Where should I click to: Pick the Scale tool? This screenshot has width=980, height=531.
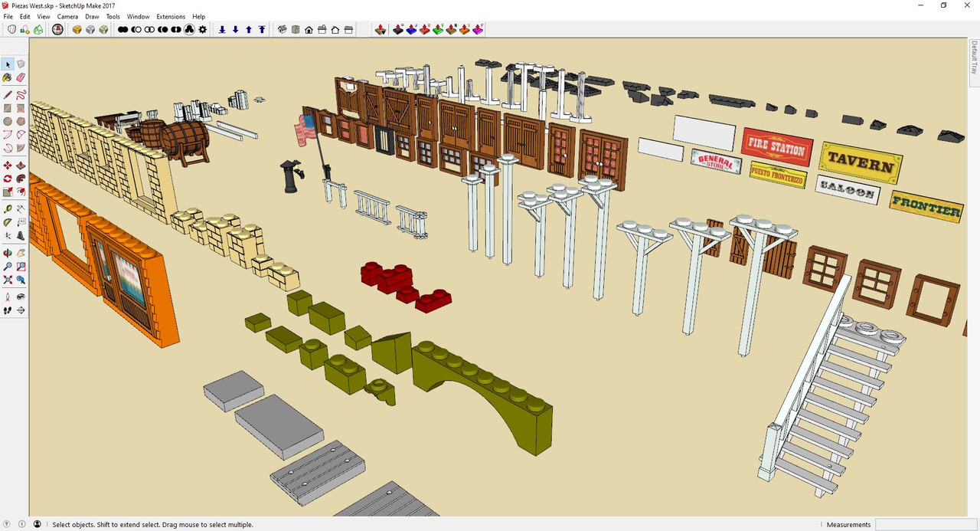click(x=8, y=192)
